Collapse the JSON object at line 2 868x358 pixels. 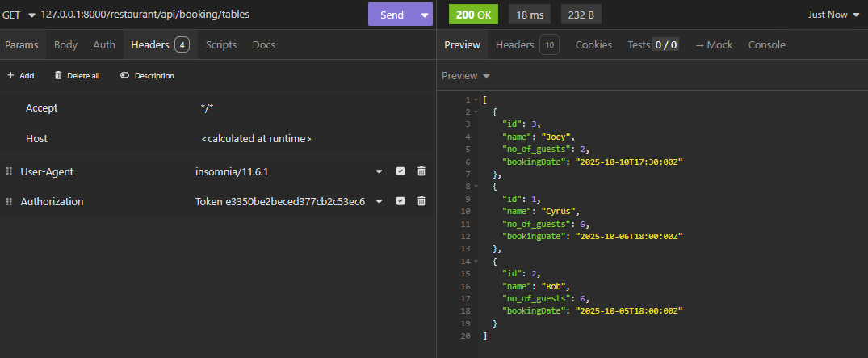tap(476, 112)
